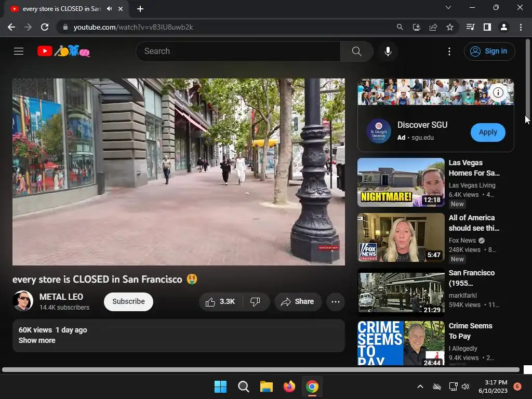Go to YouTube home via logo
Screen dimensions: 532x399
(x=63, y=51)
